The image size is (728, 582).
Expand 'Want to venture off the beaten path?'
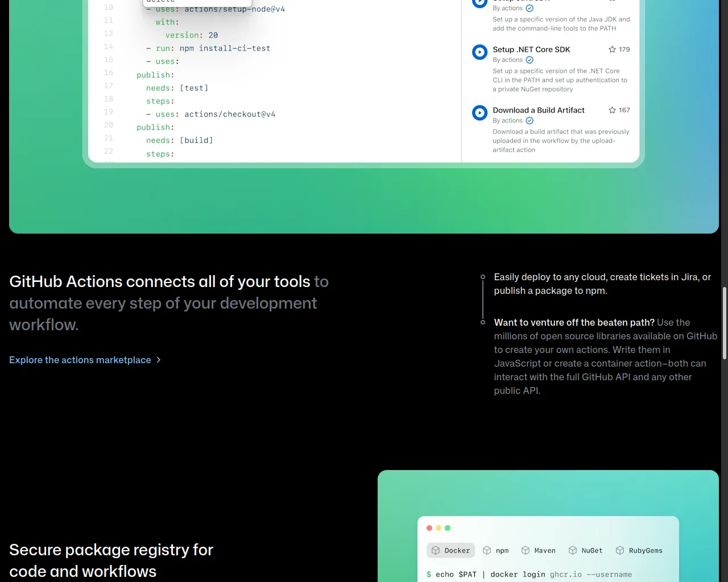(574, 323)
